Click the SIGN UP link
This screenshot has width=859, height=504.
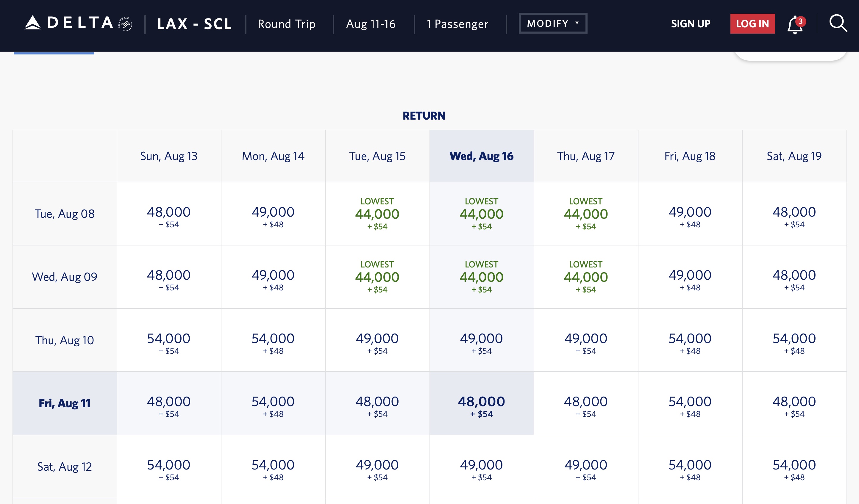pyautogui.click(x=691, y=24)
